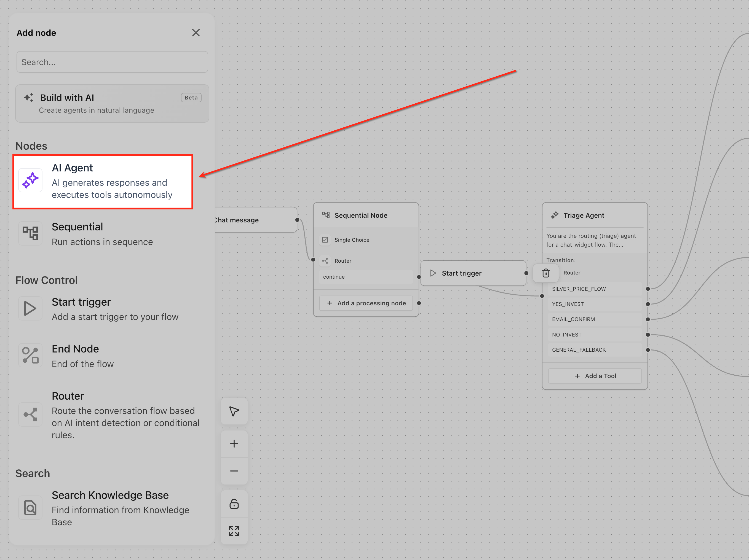This screenshot has width=749, height=560.
Task: Select the GENERAL_FALLBACK transition row
Action: 595,350
